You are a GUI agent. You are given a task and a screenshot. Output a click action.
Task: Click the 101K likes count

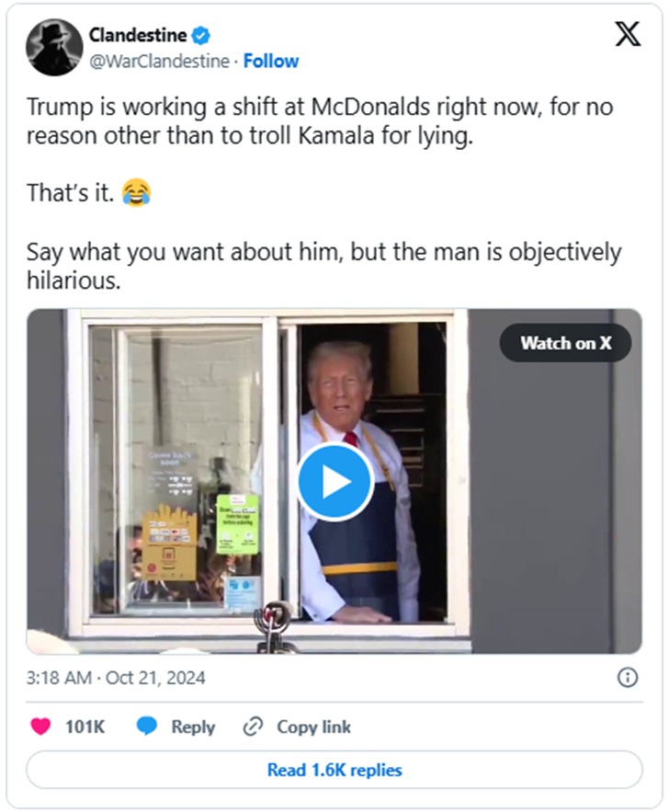click(x=85, y=726)
